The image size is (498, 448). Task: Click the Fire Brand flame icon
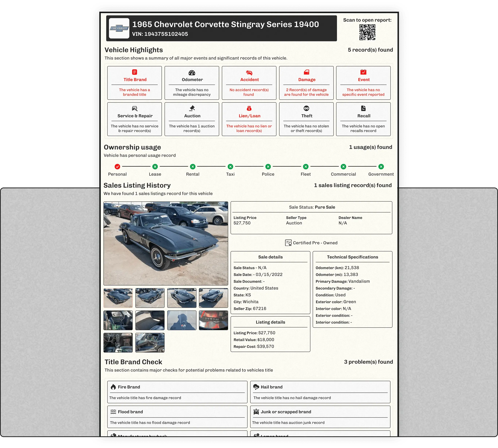113,387
